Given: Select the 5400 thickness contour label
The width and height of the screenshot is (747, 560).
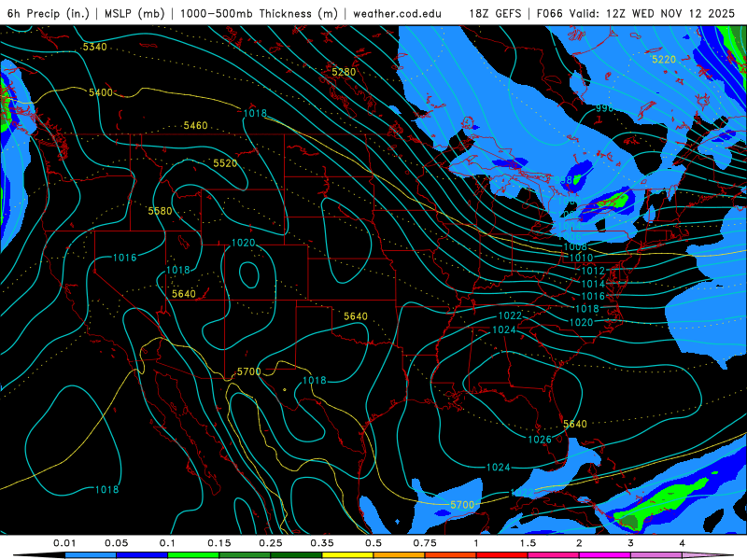Looking at the screenshot, I should click(101, 92).
